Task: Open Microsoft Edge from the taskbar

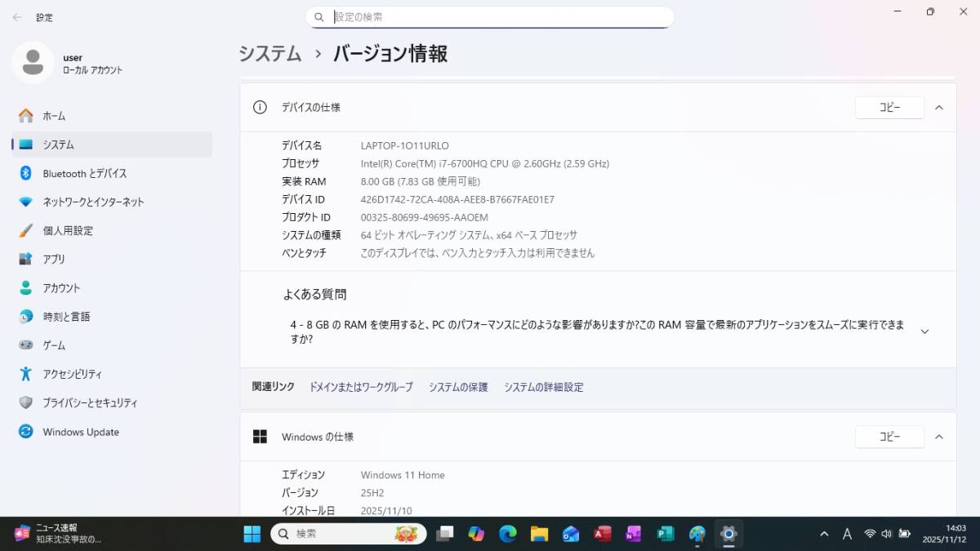Action: tap(508, 534)
